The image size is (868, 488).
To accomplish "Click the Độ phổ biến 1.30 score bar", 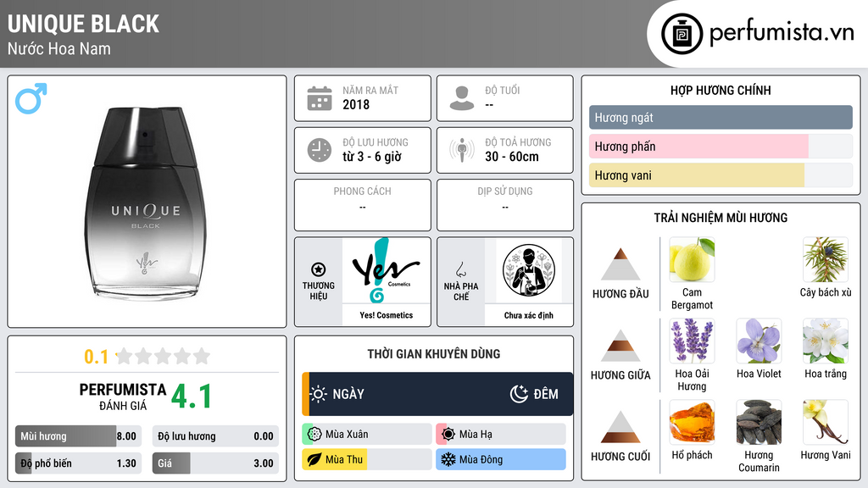I will [x=78, y=463].
